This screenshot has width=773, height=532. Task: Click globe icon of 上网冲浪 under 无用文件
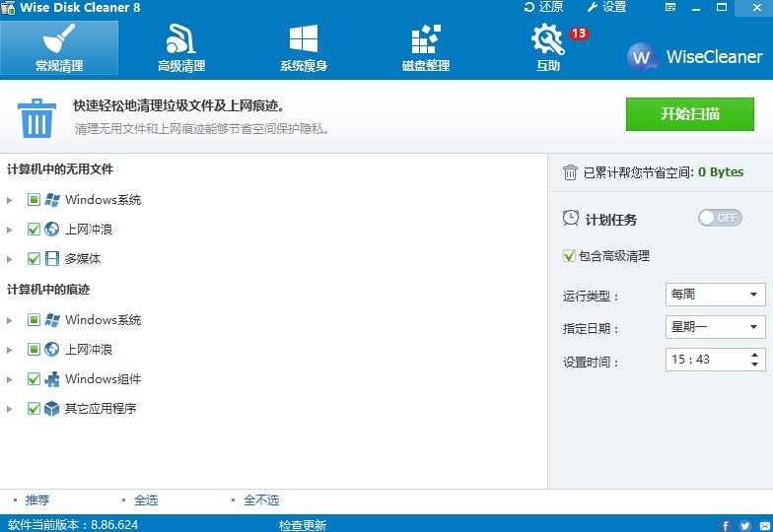(51, 229)
